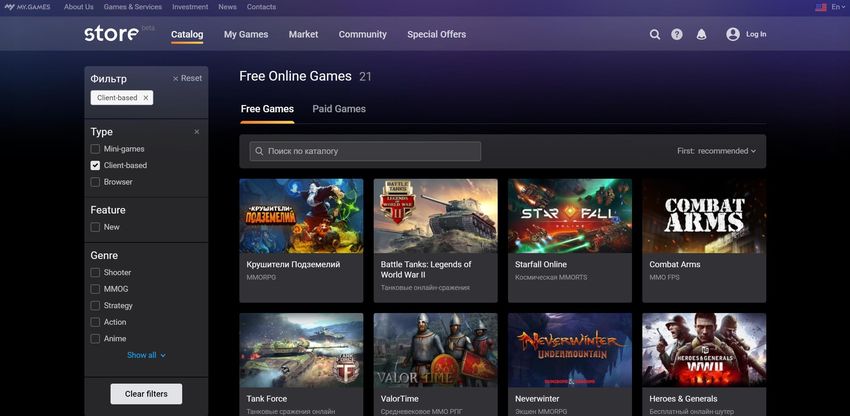Open the Heroes & Generals game thumbnail

coord(704,350)
